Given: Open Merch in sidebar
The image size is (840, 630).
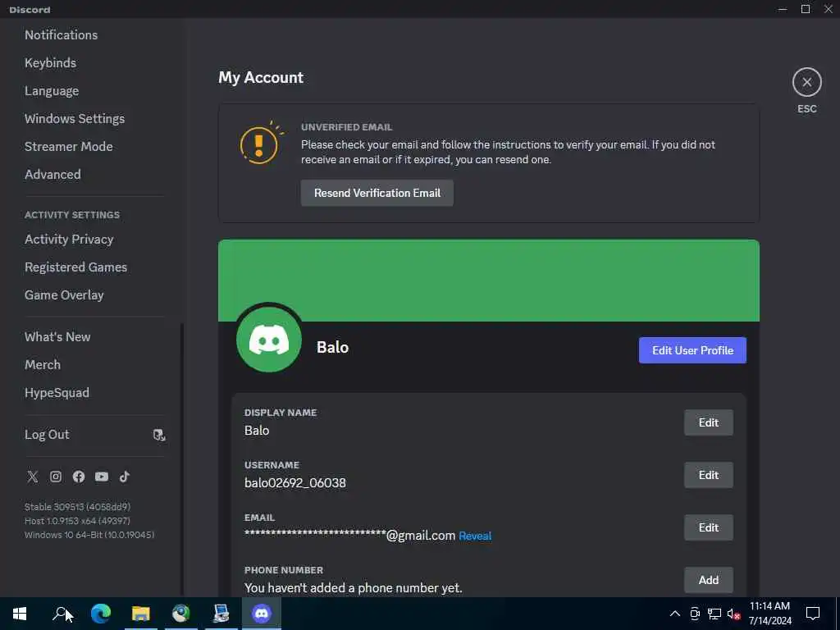Looking at the screenshot, I should click(43, 365).
